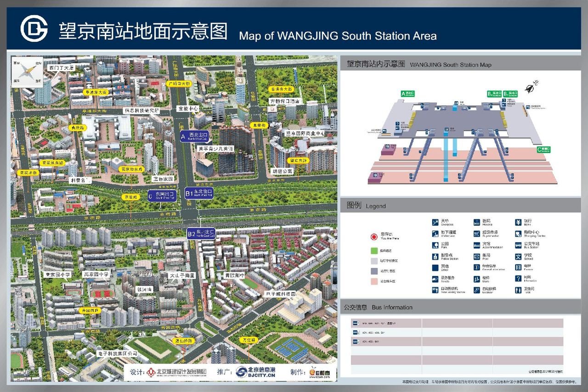Click the Shopping Center legend icon

(518, 234)
